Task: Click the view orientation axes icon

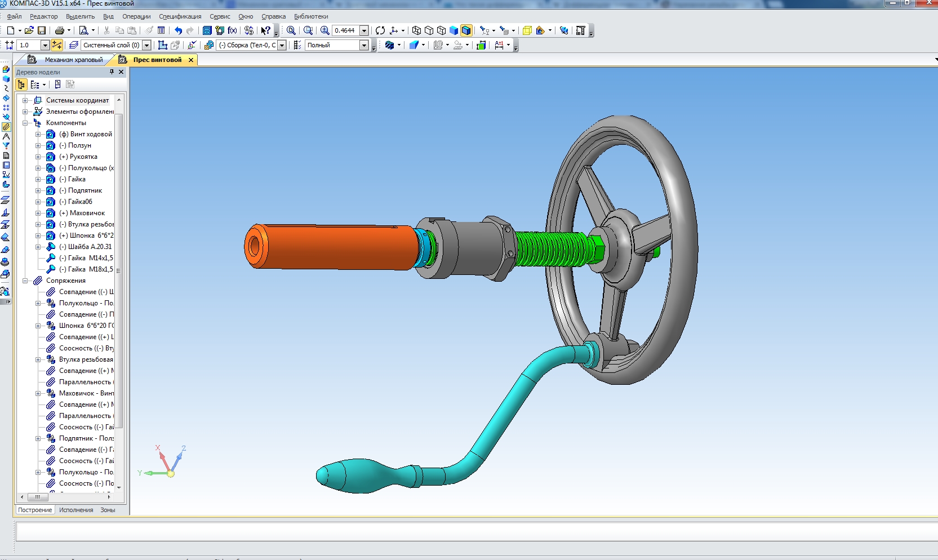Action: [x=394, y=30]
